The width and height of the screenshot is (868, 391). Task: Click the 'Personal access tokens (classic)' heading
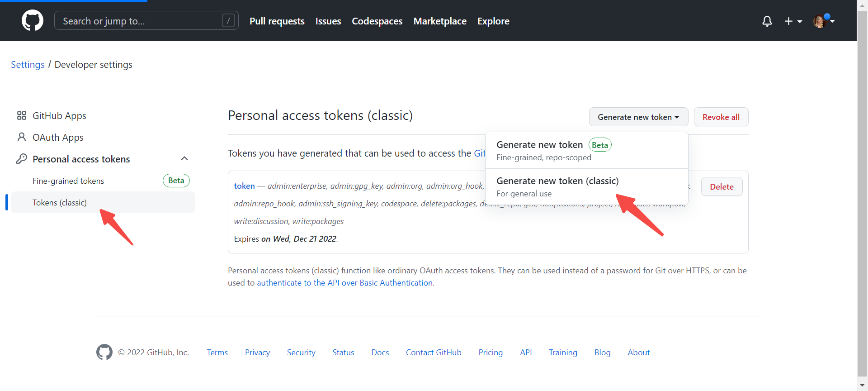[x=320, y=115]
